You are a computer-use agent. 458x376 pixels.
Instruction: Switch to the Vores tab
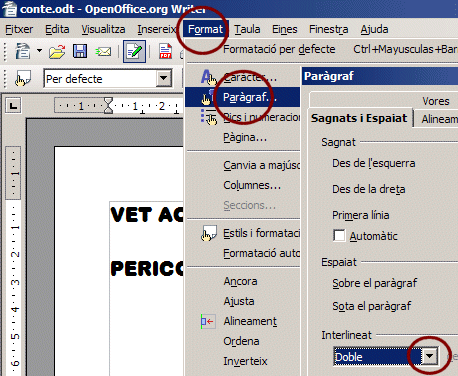(436, 101)
